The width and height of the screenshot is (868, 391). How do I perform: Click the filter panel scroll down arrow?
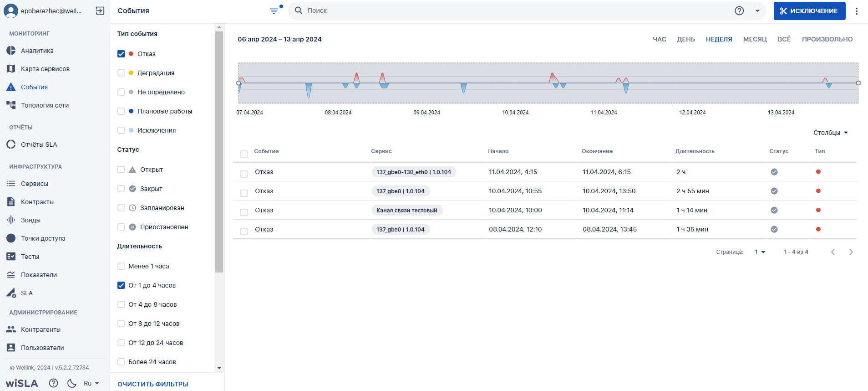point(219,368)
